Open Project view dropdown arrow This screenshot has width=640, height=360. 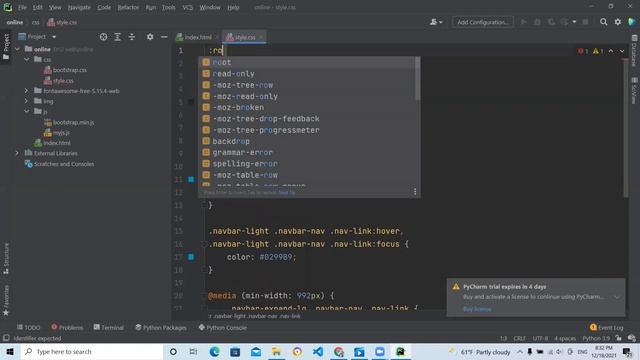pyautogui.click(x=54, y=37)
